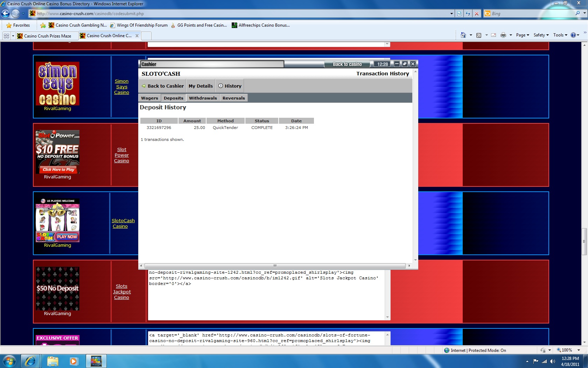588x368 pixels.
Task: Open the zoom level dropdown arrow
Action: (579, 350)
